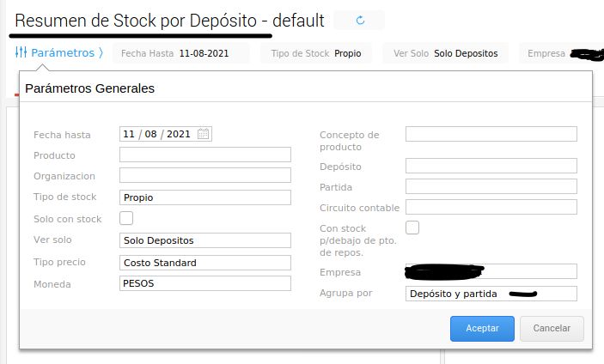Screen dimensions: 604x364
Task: Click the Ver Solo filter chip
Action: tap(445, 53)
